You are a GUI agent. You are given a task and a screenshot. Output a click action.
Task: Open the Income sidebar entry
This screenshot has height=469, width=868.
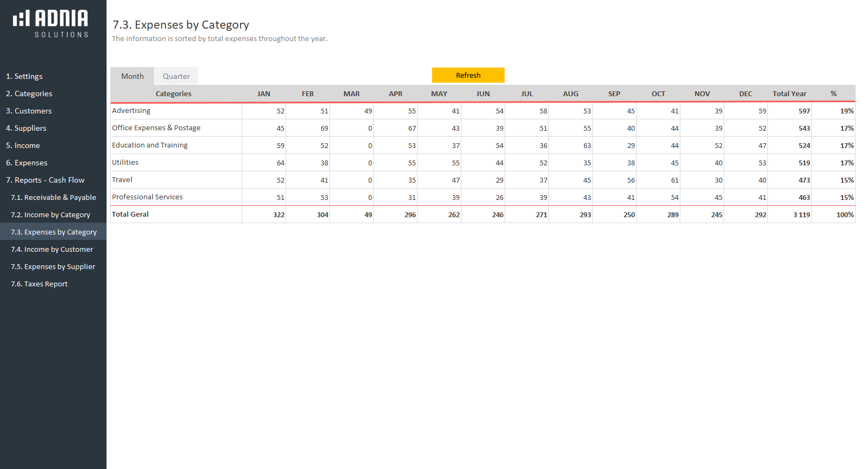[x=23, y=145]
